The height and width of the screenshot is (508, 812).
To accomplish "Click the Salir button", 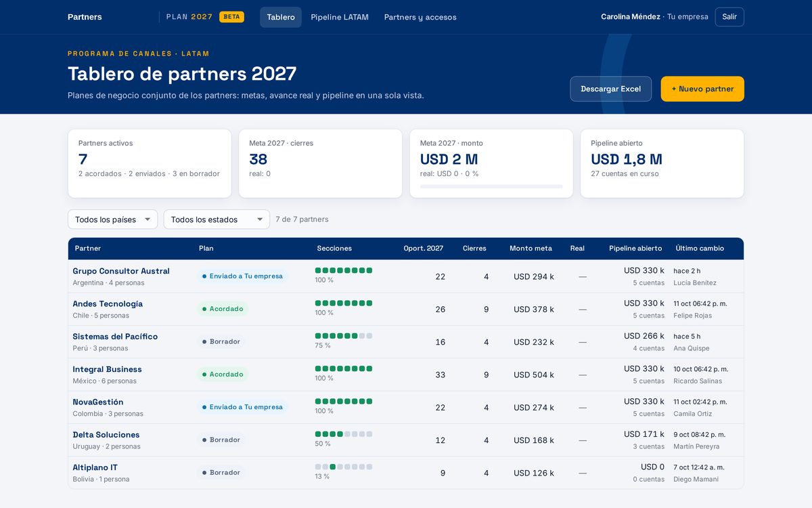I will coord(729,17).
